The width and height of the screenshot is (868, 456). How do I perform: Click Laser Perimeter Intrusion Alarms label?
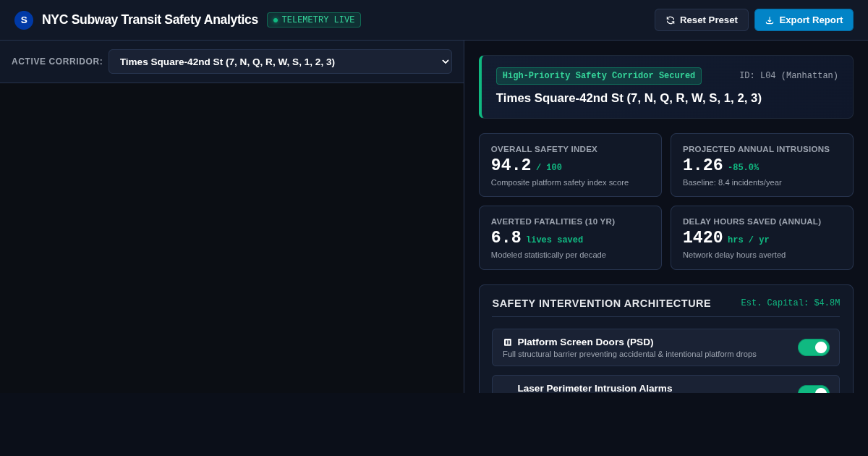tap(595, 388)
